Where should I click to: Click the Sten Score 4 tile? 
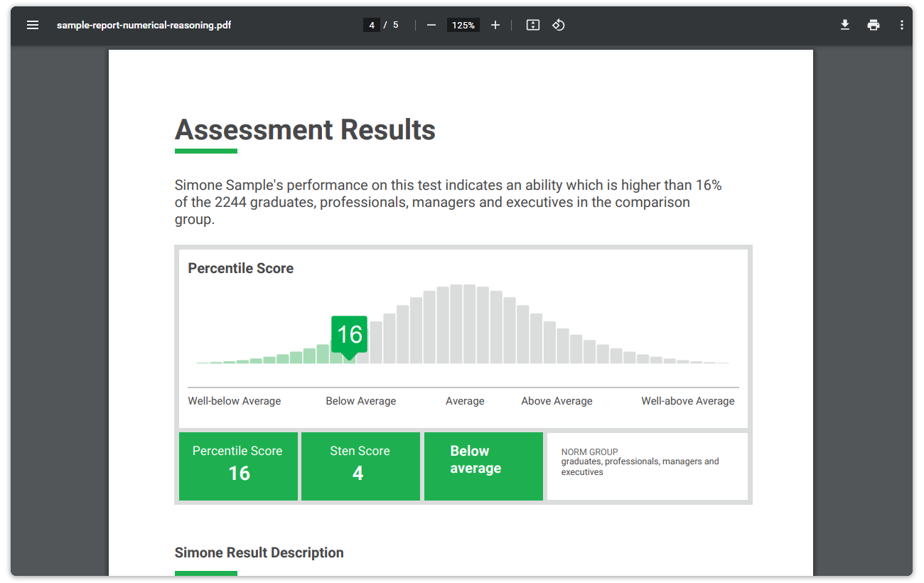point(360,466)
